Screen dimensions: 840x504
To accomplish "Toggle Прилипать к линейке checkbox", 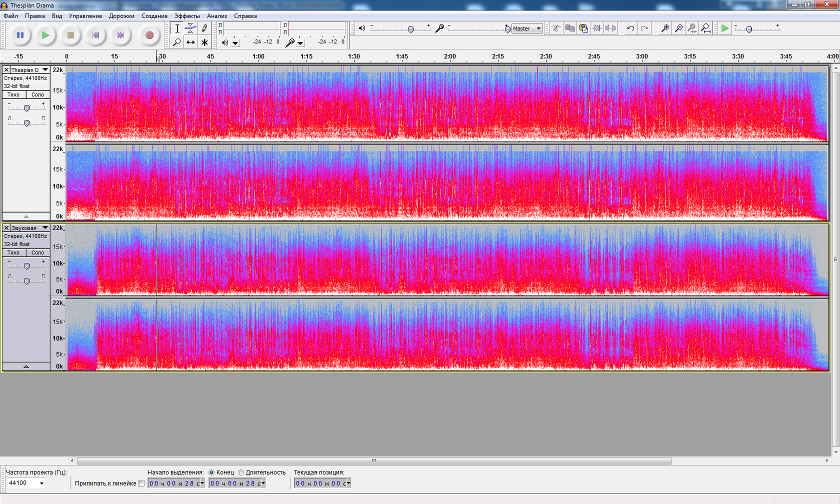I will pos(141,483).
